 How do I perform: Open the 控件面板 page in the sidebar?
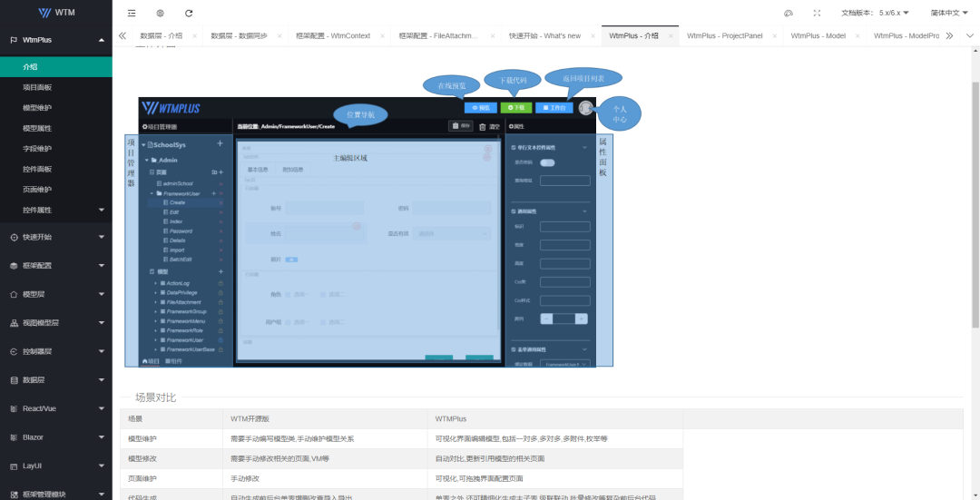coord(56,169)
